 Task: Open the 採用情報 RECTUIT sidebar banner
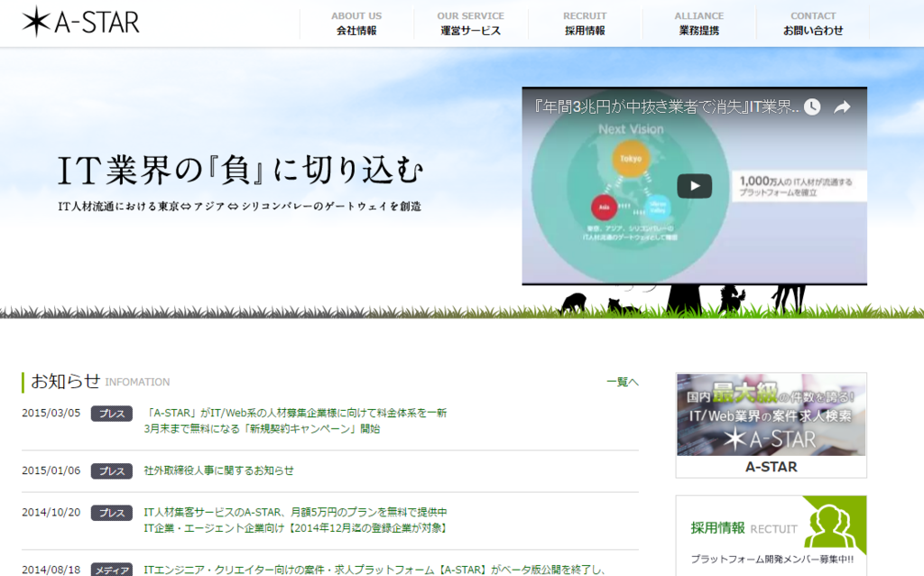click(771, 535)
